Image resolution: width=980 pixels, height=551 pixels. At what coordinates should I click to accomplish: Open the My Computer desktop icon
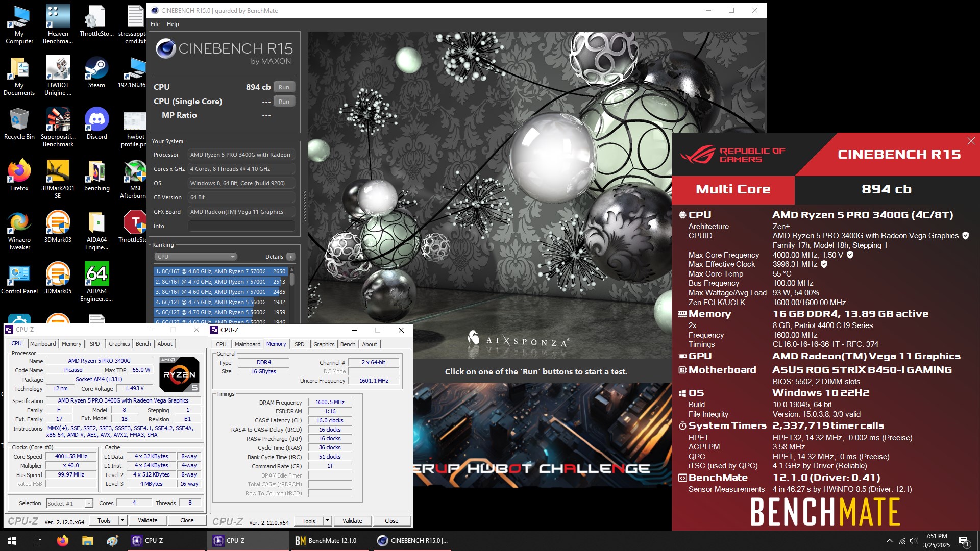(19, 24)
